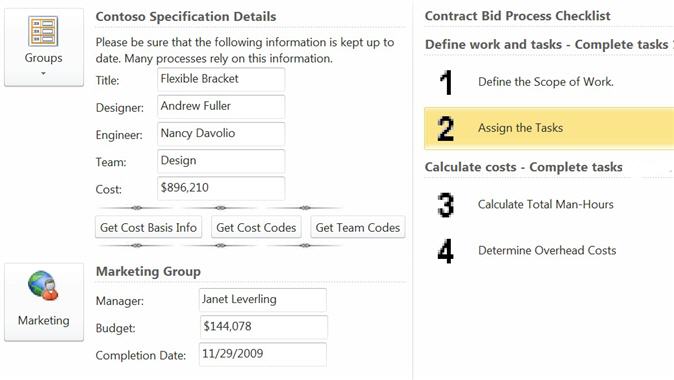Edit the Engineer field Nancy Davolio
This screenshot has height=380, width=674.
pos(221,134)
